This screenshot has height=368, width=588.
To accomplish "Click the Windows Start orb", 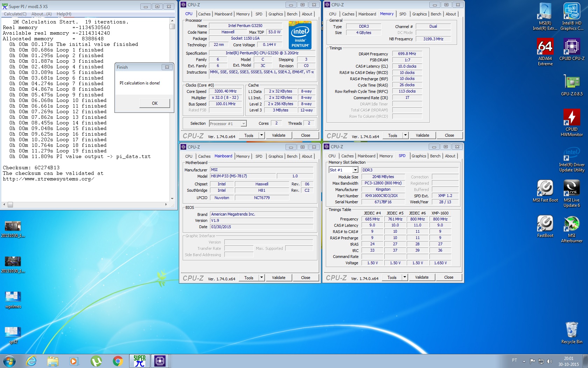I will click(9, 361).
